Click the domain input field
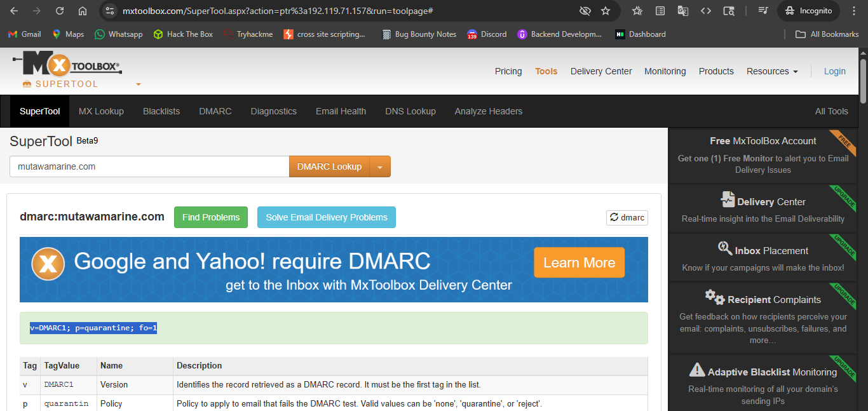The image size is (868, 411). (x=149, y=166)
